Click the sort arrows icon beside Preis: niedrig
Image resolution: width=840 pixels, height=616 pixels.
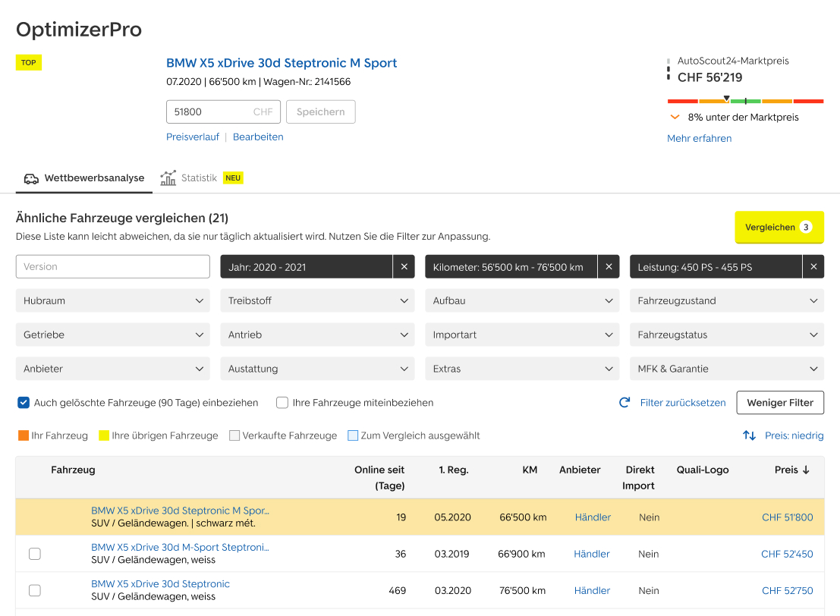(x=750, y=435)
